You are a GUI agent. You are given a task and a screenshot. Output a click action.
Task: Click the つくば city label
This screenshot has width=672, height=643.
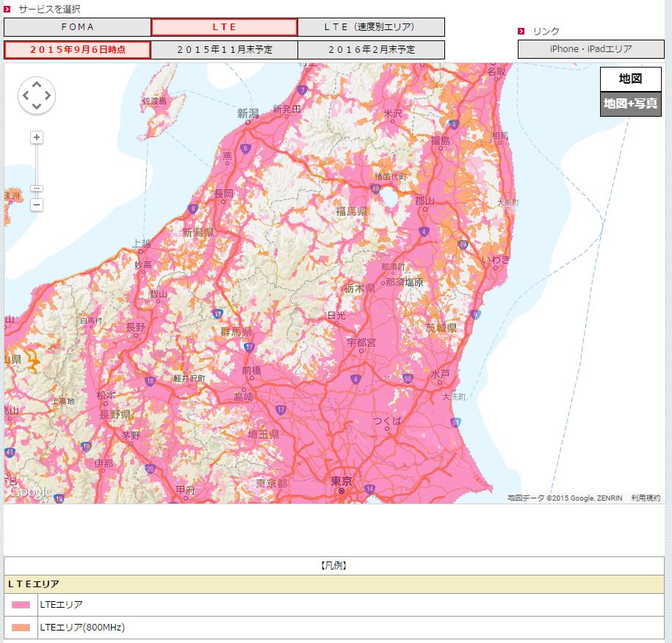tap(387, 421)
